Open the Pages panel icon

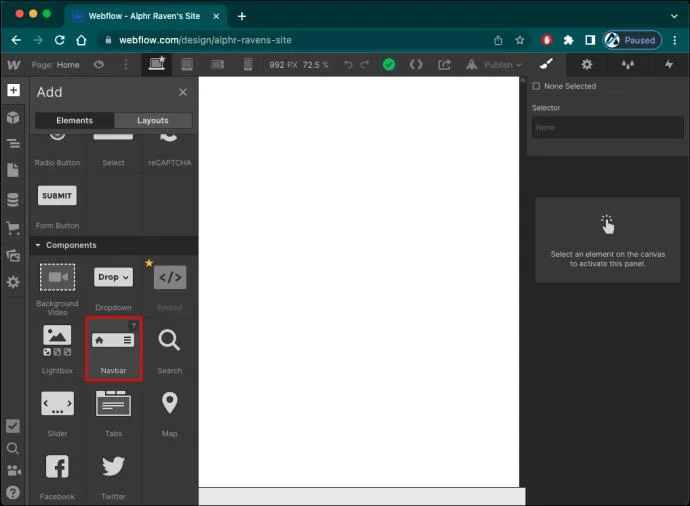pyautogui.click(x=13, y=170)
